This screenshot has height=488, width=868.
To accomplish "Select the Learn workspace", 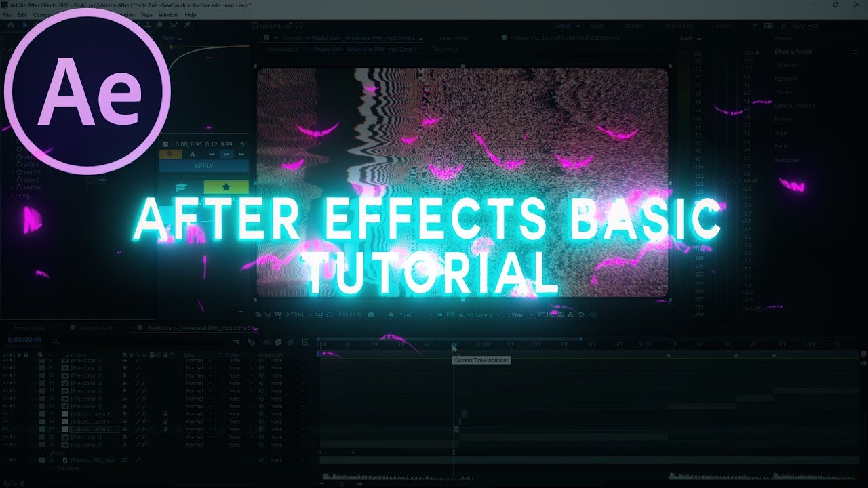I will tap(597, 26).
